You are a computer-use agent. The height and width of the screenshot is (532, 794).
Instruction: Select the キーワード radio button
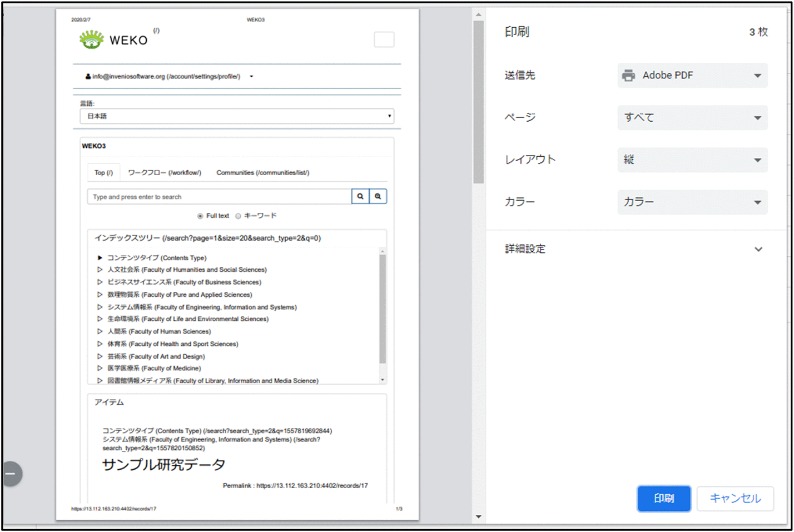point(238,216)
